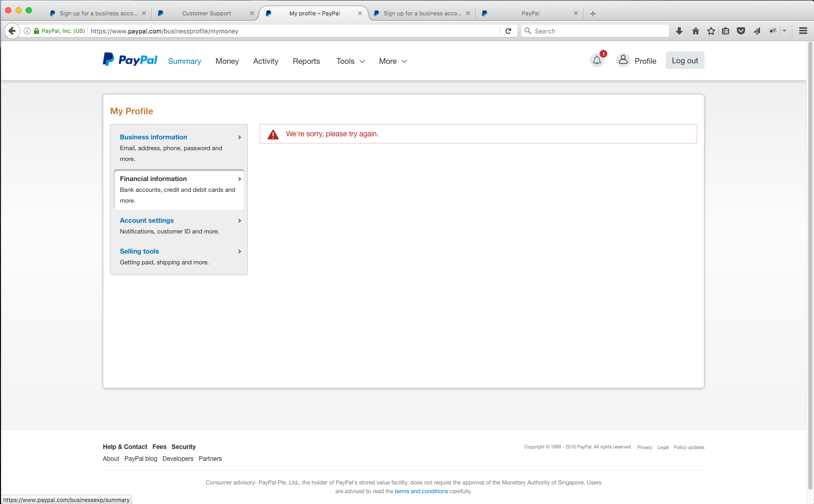Click the site info icon in the address bar
Viewport: 814px width, 504px height.
coord(27,31)
